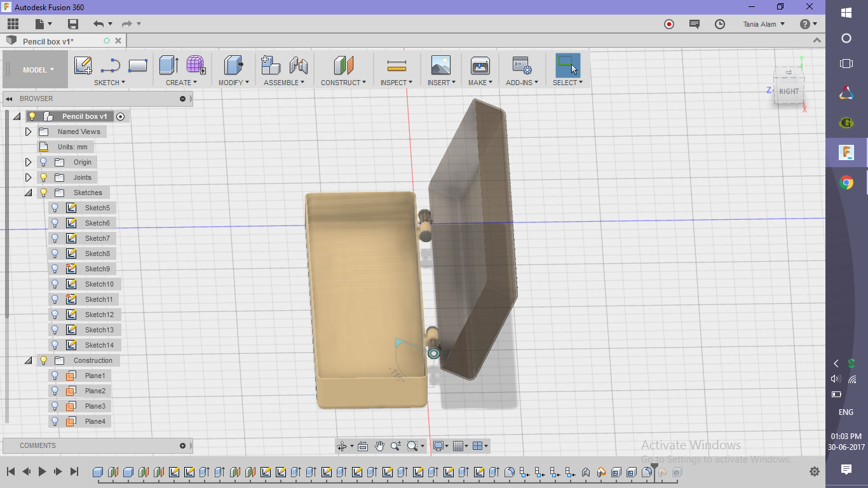This screenshot has width=868, height=488.
Task: Open the Scripts and Add-Ins icon
Action: tap(522, 65)
